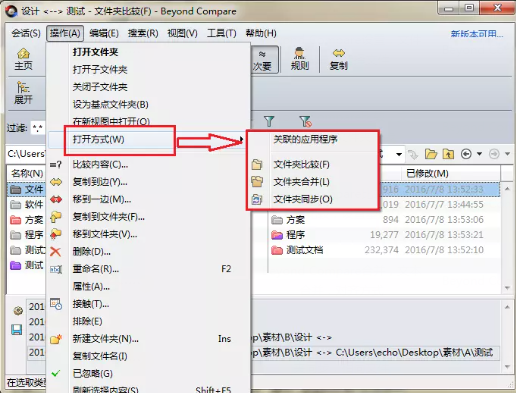This screenshot has height=393, width=516.
Task: Click the 新版本可用 link
Action: pos(477,34)
